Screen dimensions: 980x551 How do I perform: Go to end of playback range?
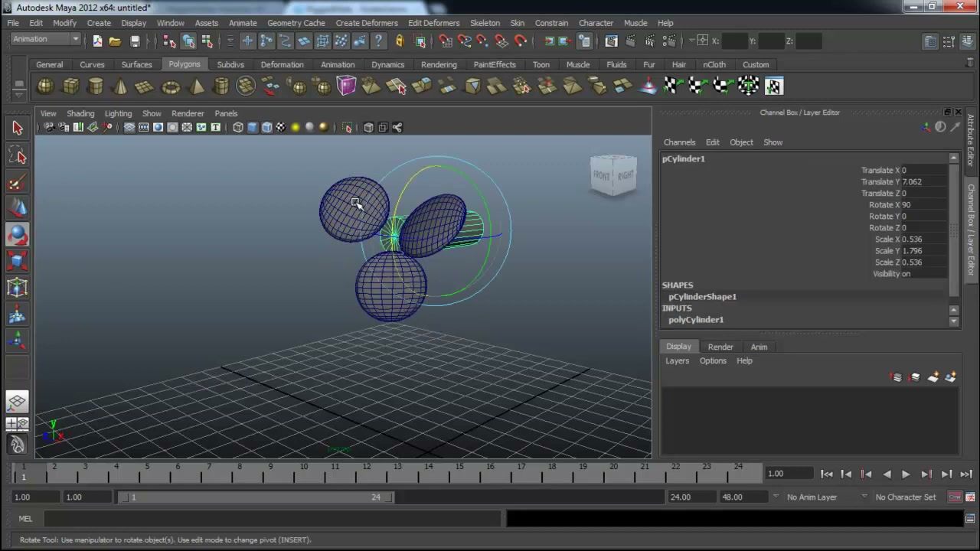(x=966, y=474)
